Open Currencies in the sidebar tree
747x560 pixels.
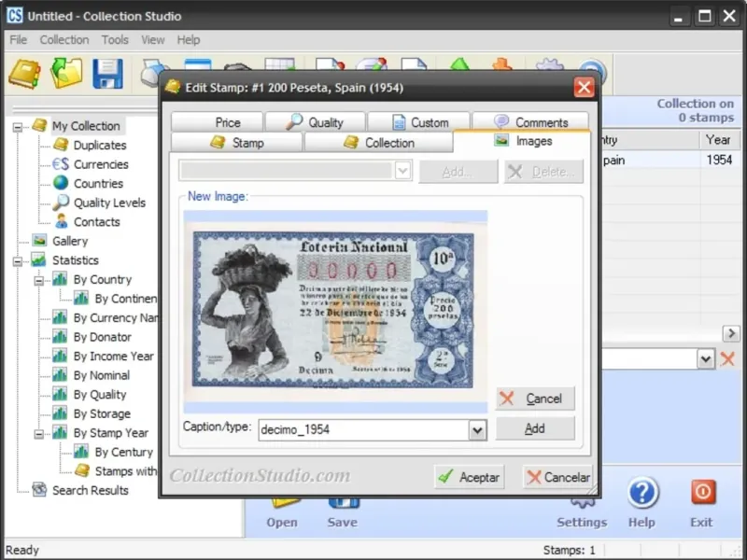pos(101,164)
